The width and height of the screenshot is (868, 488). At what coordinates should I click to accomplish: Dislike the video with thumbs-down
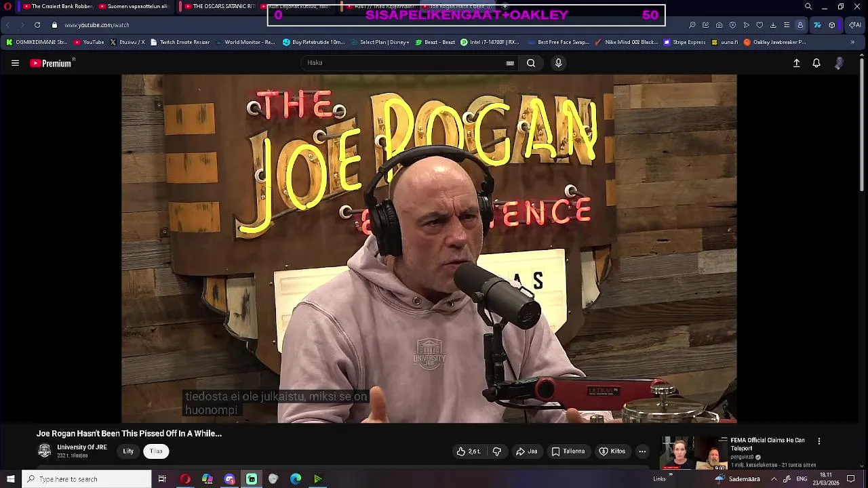496,451
